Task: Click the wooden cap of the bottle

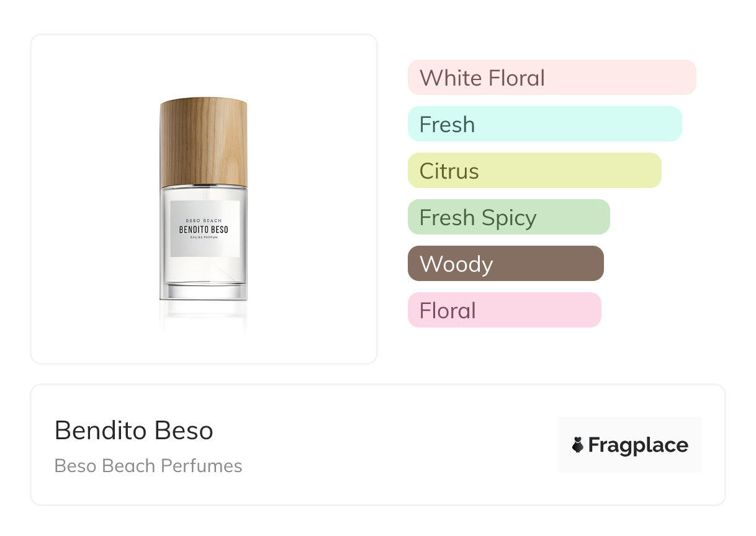Action: pyautogui.click(x=204, y=143)
